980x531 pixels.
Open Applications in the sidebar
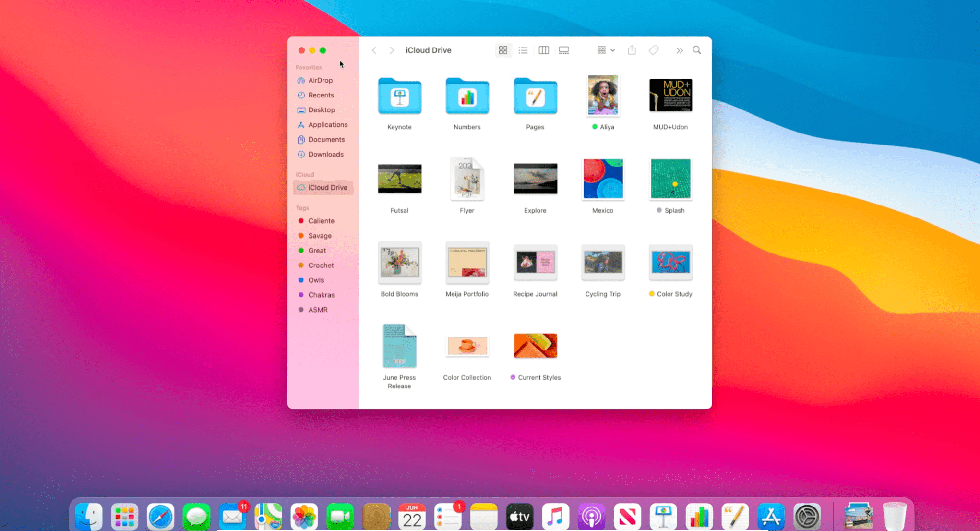pyautogui.click(x=323, y=125)
